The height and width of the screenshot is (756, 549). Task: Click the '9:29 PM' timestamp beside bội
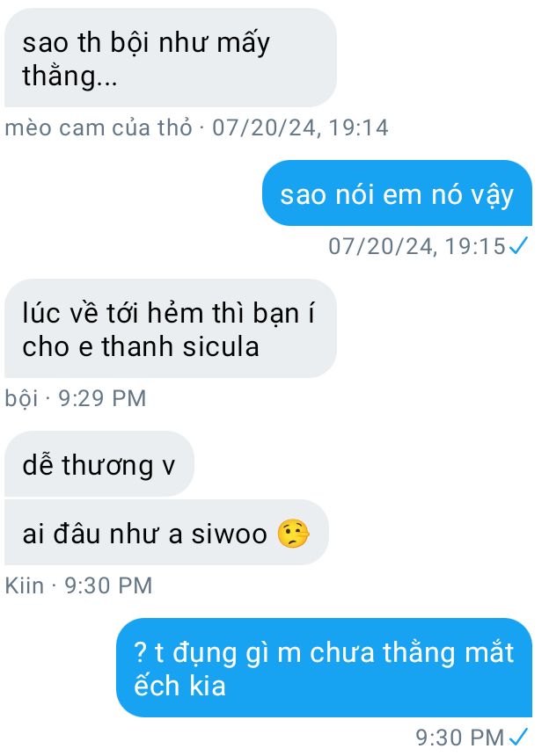click(102, 398)
